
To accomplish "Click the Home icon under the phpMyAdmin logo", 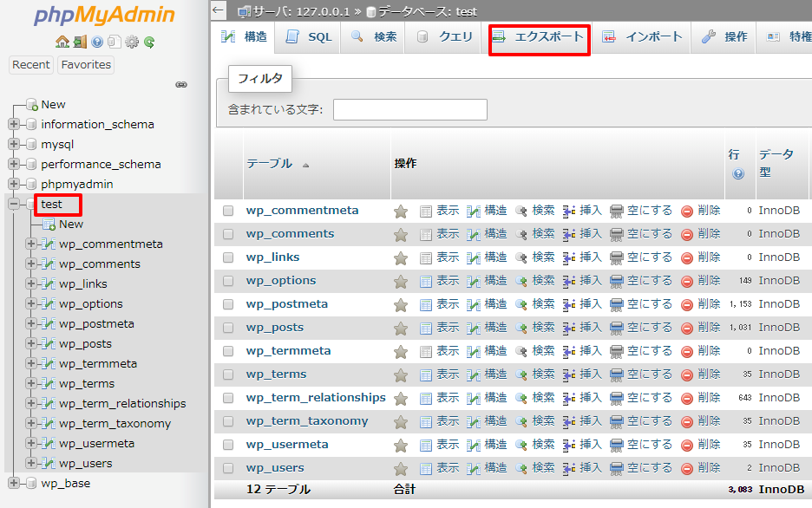I will click(x=62, y=42).
